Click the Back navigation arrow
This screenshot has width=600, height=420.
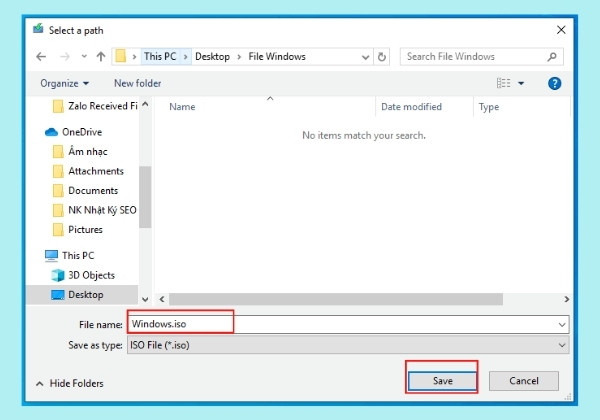[41, 57]
